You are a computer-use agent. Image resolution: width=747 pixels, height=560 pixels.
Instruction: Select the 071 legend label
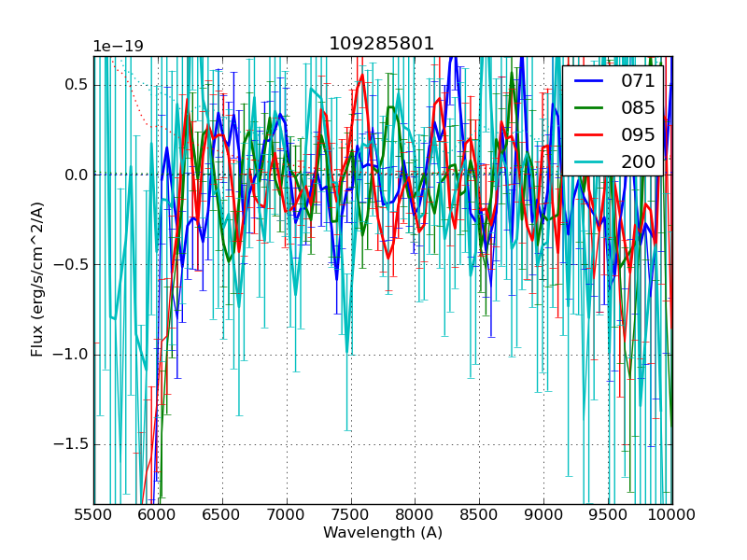click(x=638, y=81)
